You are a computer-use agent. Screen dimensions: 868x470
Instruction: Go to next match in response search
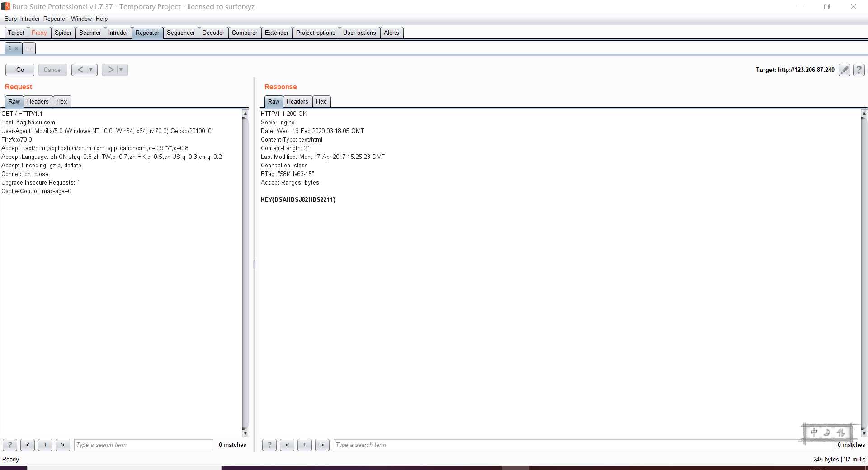click(x=322, y=445)
